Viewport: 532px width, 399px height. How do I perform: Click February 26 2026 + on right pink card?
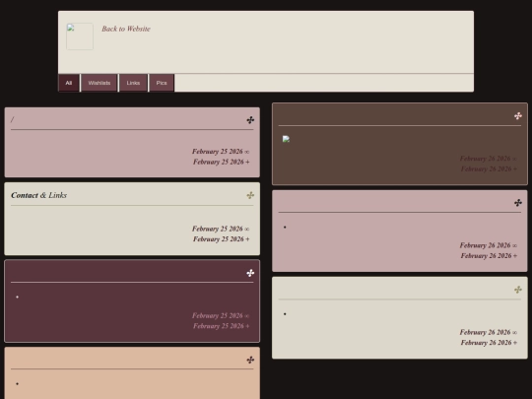click(x=489, y=256)
